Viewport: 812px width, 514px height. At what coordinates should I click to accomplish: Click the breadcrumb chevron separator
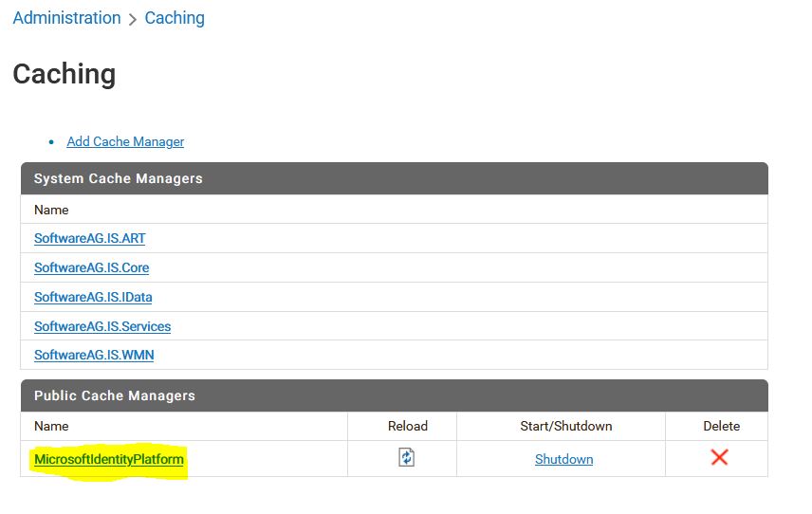(133, 19)
